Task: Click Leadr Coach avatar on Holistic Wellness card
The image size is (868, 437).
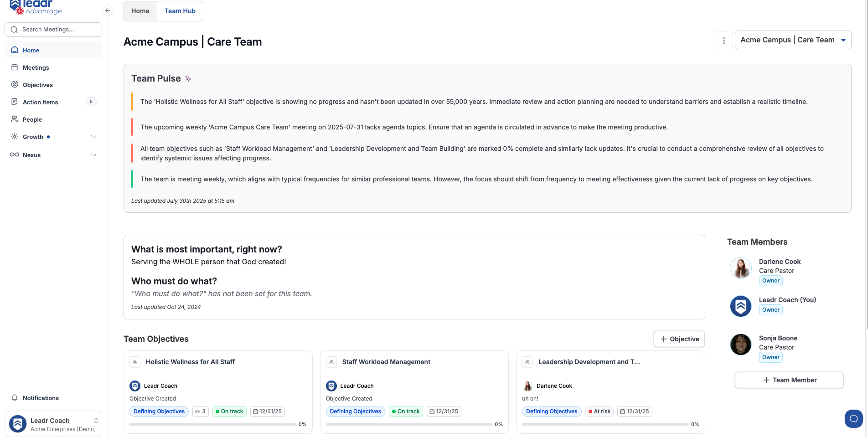Action: tap(135, 386)
